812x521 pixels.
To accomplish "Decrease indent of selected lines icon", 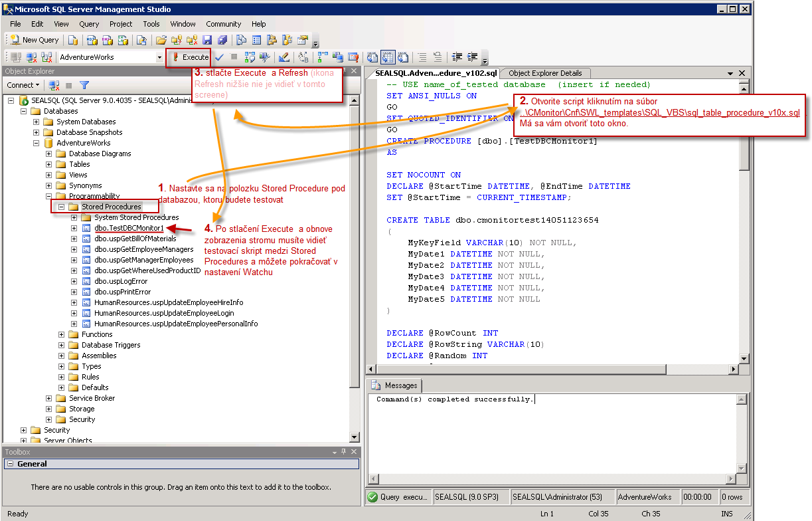I will point(457,57).
